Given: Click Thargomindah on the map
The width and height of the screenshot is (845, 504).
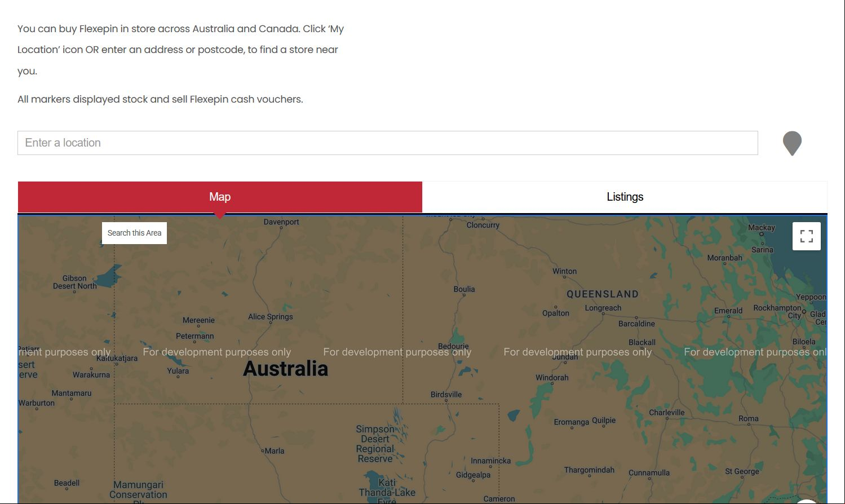Looking at the screenshot, I should pyautogui.click(x=589, y=470).
